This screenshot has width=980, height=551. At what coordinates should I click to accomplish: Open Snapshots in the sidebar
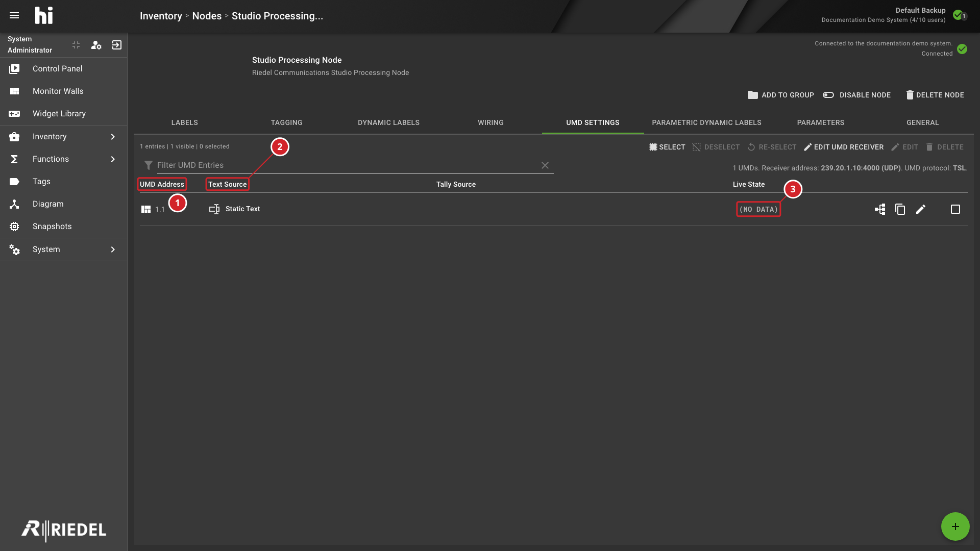click(x=63, y=226)
